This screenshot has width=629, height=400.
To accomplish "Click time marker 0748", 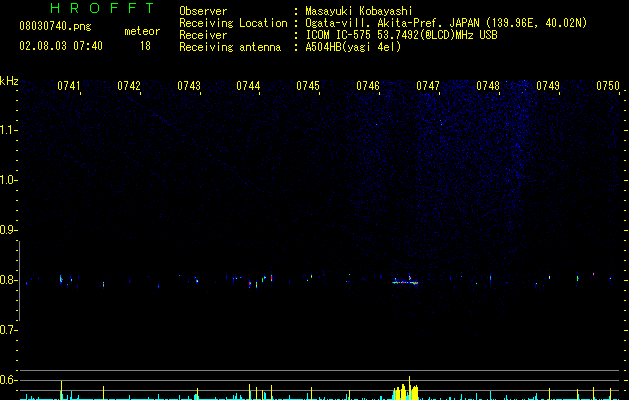I will point(488,86).
